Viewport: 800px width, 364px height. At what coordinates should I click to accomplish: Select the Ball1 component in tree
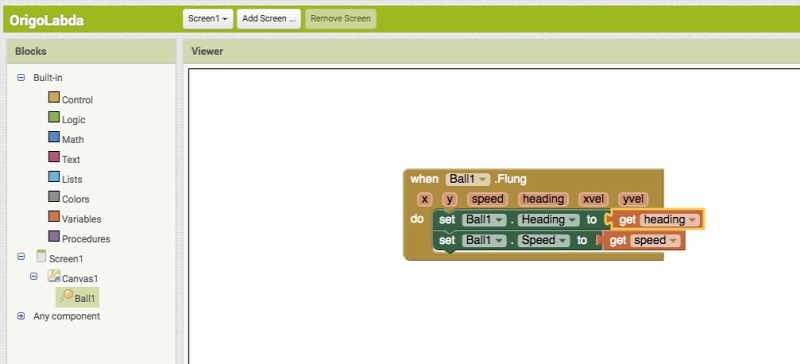tap(78, 297)
